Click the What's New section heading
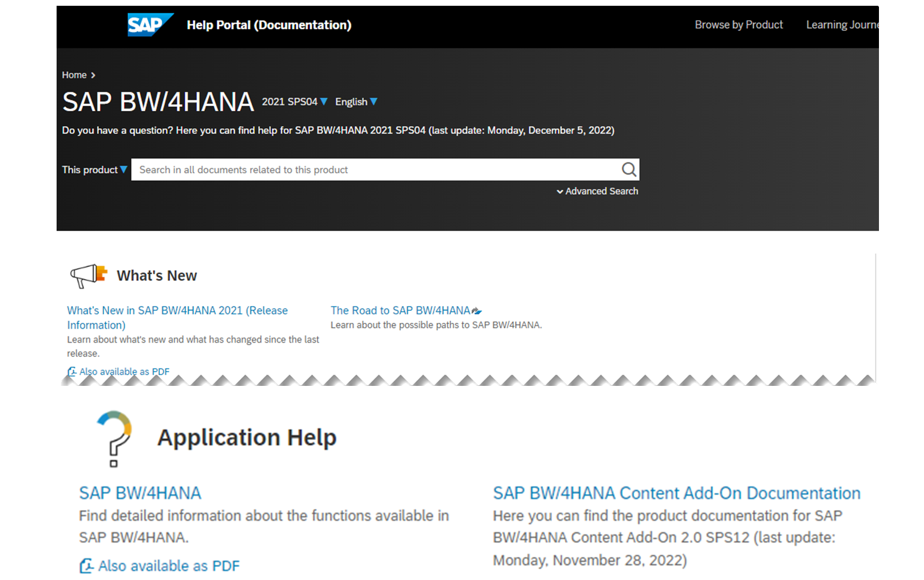This screenshot has height=580, width=924. 157,276
